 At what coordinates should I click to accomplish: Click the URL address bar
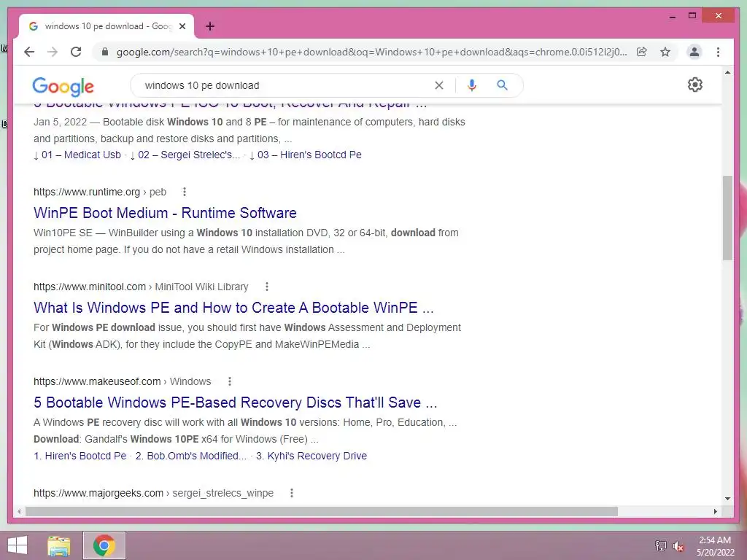[x=371, y=52]
